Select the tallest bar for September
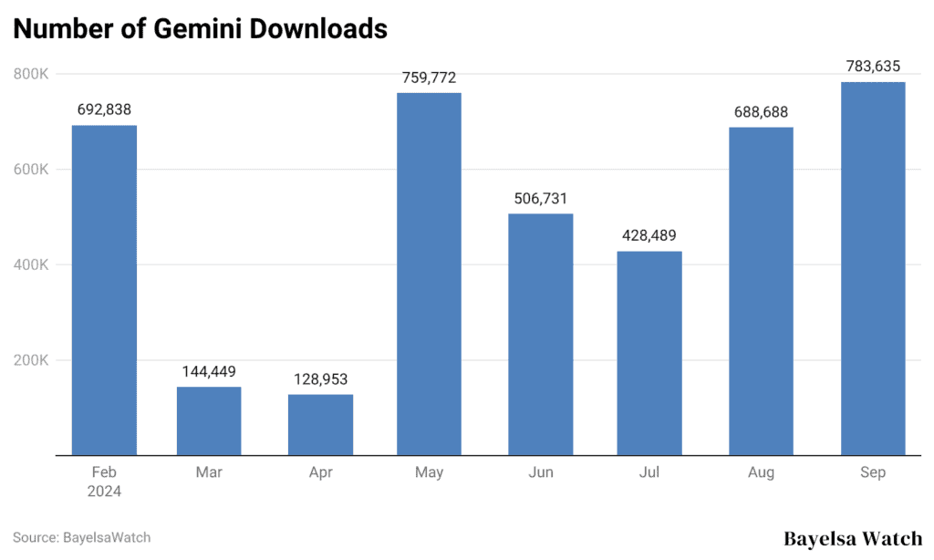 (x=872, y=269)
